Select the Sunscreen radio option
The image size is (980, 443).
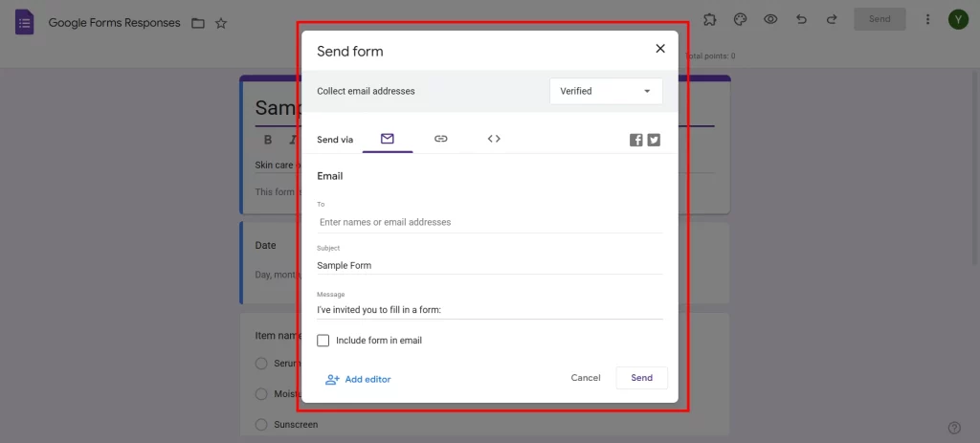261,425
